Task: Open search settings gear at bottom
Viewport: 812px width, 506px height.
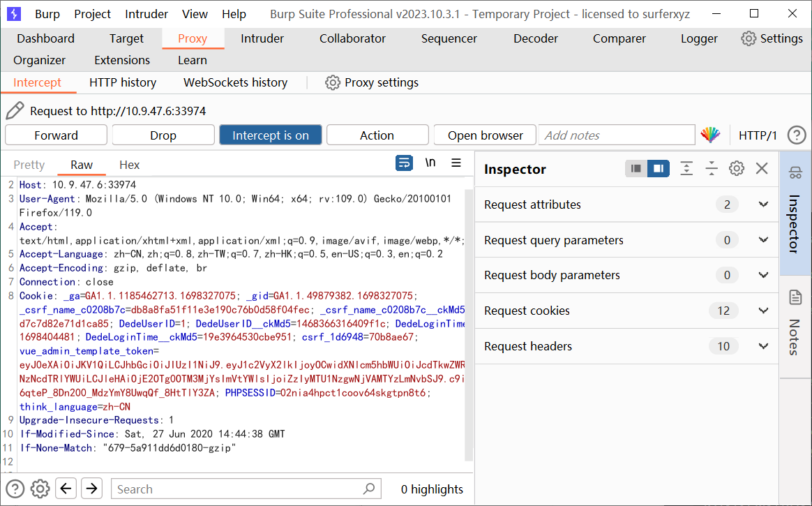Action: [x=40, y=489]
